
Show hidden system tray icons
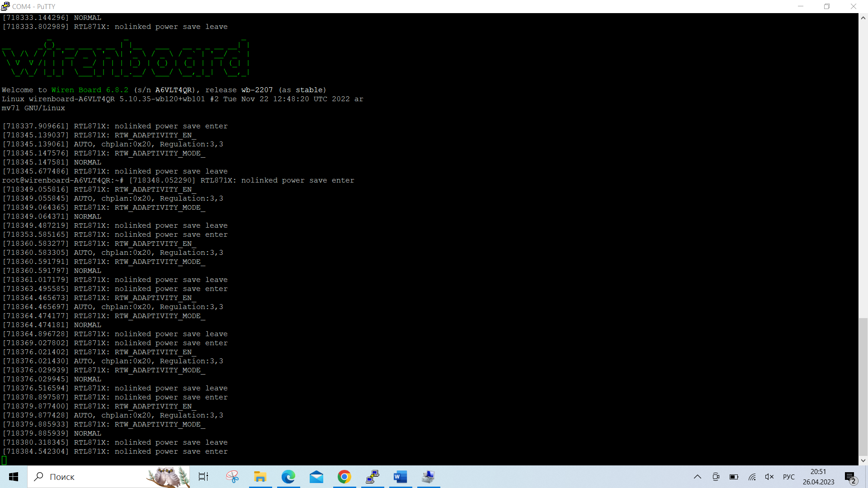click(698, 477)
